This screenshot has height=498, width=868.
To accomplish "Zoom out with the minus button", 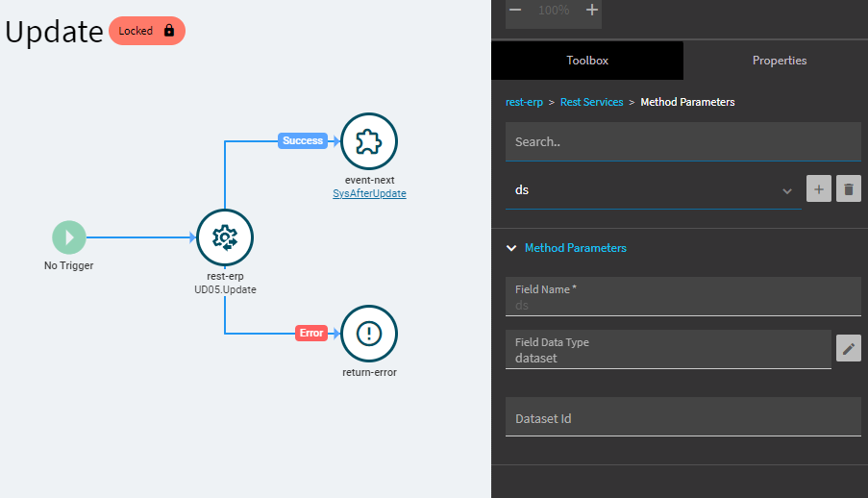I will 515,10.
